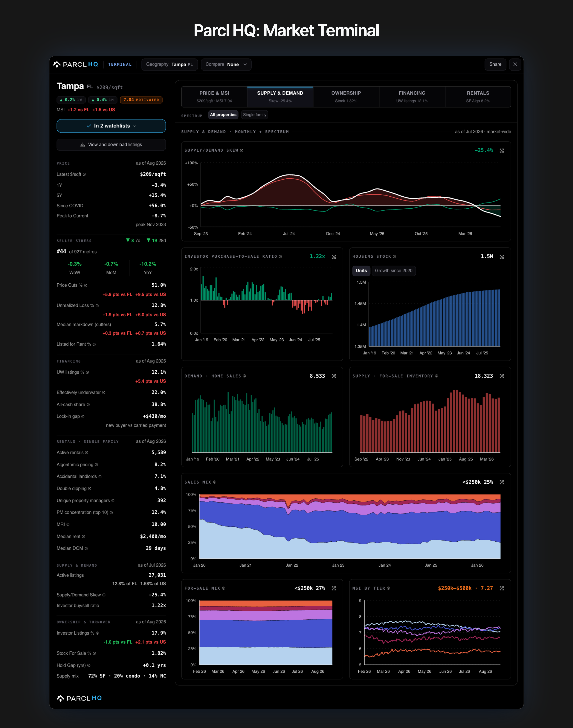Viewport: 573px width, 728px height.
Task: Switch spectrum to Single family
Action: pos(255,115)
